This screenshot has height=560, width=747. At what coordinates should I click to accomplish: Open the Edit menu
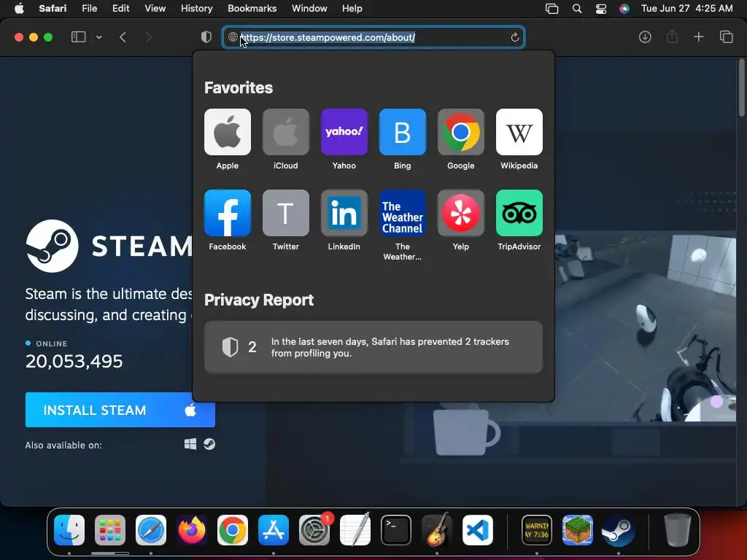(120, 9)
